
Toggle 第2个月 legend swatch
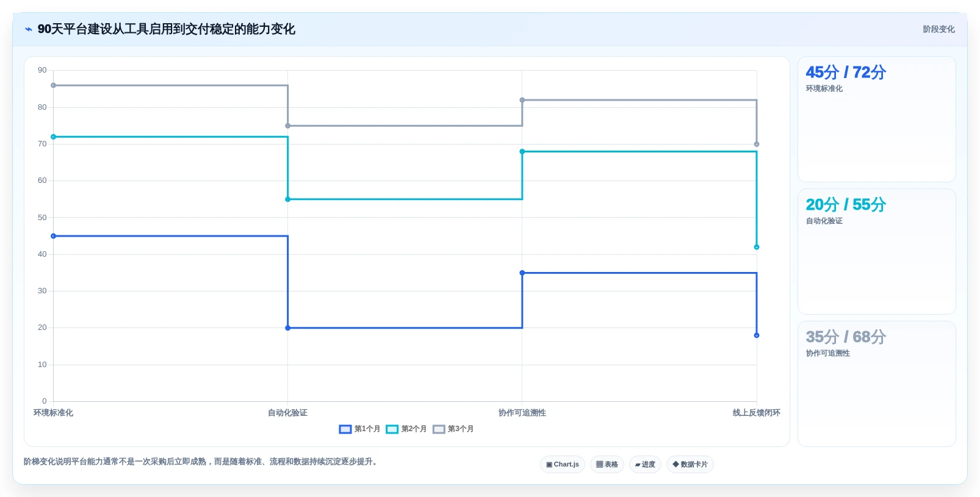392,429
